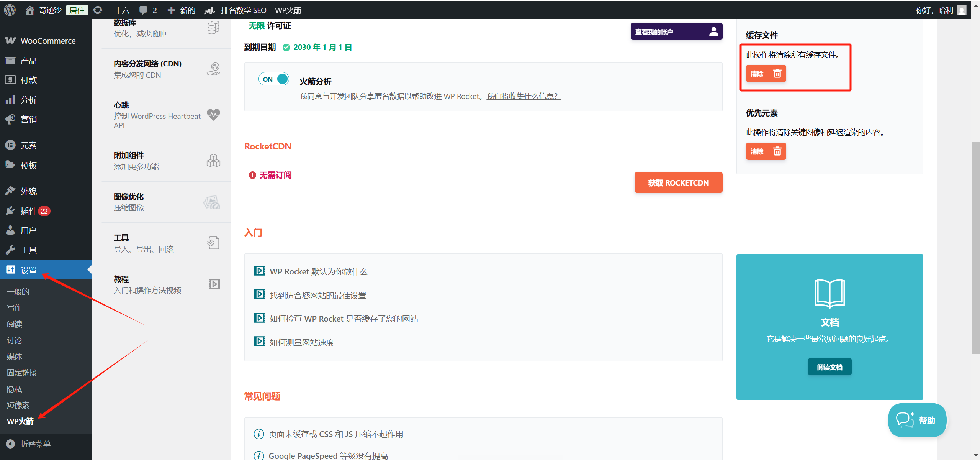
Task: Click the CDN globe icon beside 内容分发网络
Action: pyautogui.click(x=213, y=69)
